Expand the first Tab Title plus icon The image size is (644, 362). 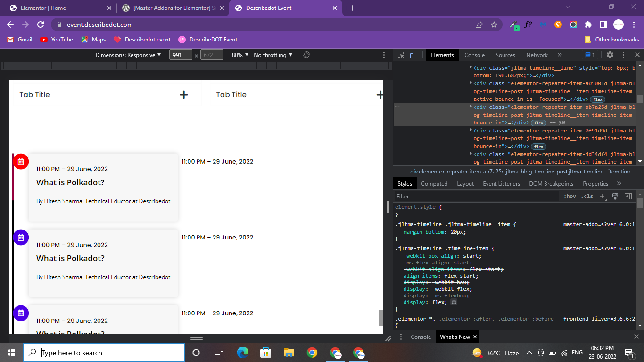point(184,95)
